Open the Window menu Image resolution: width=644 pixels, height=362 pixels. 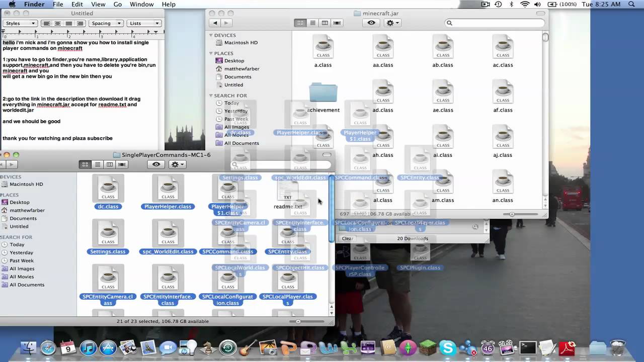[x=142, y=5]
